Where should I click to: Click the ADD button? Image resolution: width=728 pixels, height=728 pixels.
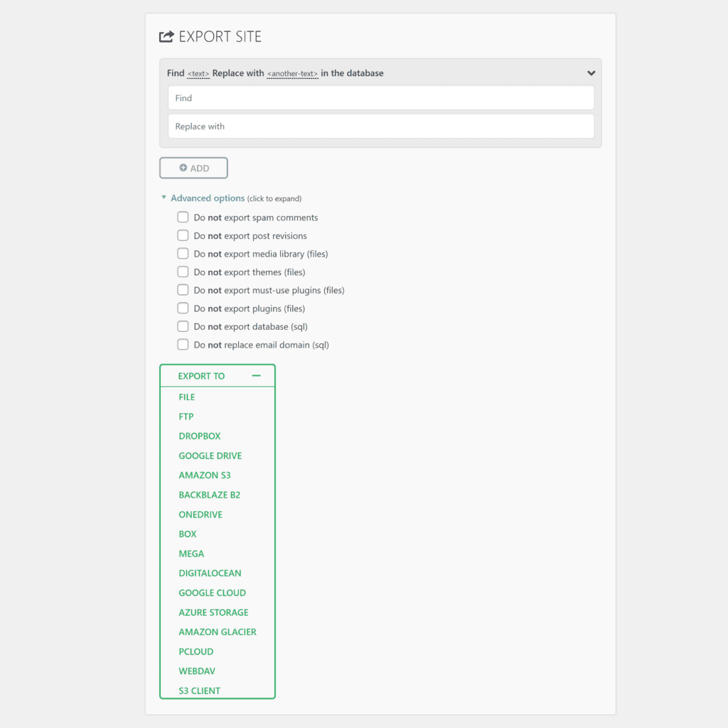click(x=193, y=168)
